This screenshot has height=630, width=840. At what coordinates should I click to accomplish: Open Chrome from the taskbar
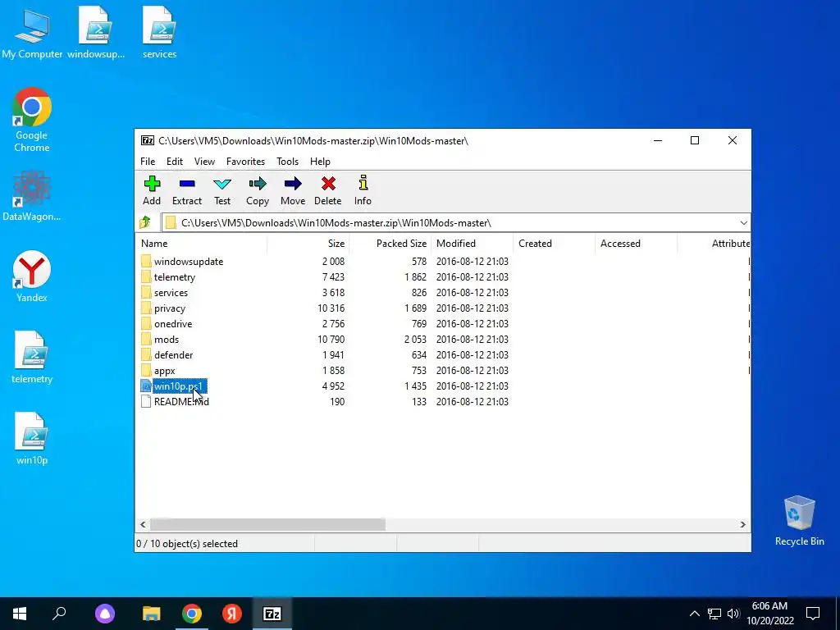[192, 614]
